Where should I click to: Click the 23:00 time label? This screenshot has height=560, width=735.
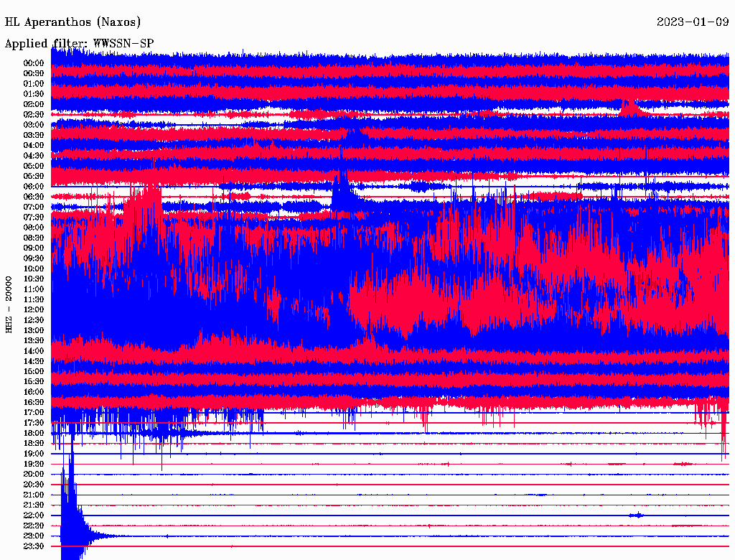point(34,536)
